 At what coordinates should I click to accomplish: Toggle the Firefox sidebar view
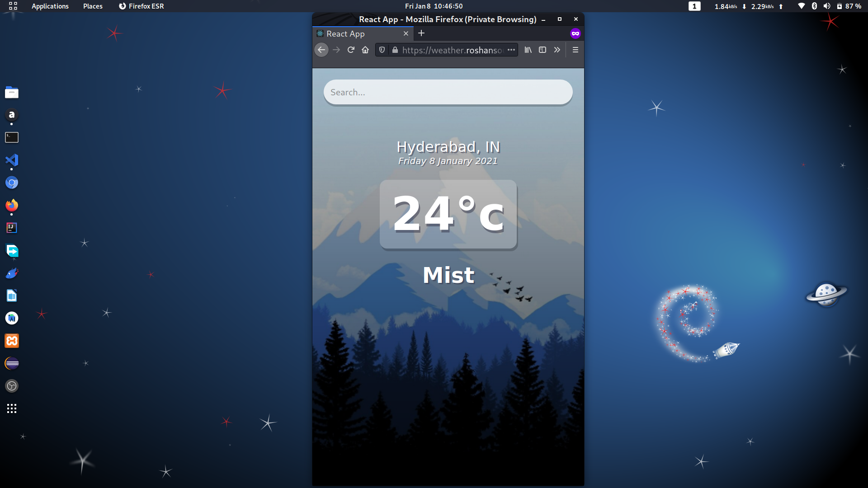[542, 50]
